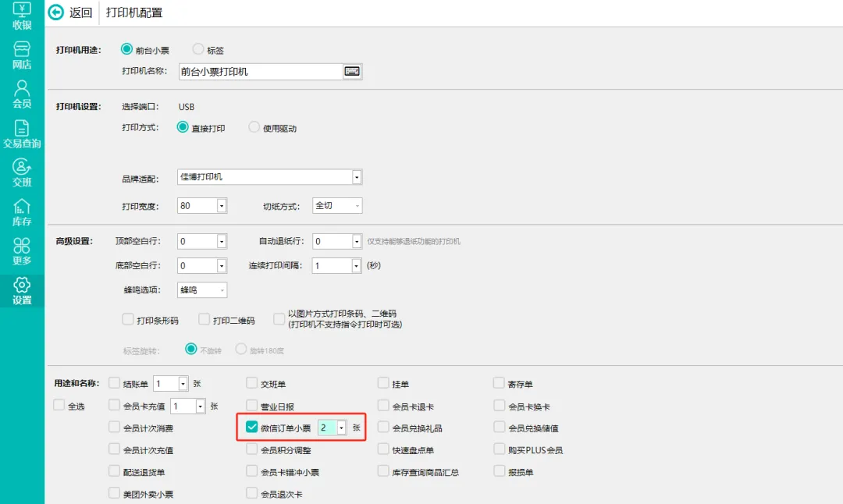This screenshot has height=504, width=843.
Task: Open the 微信订单小票 copies count dropdown
Action: tap(341, 428)
